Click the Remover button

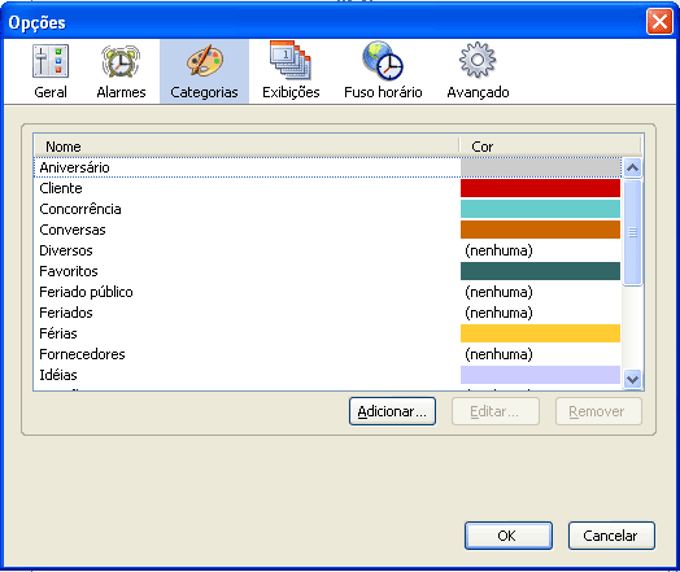(598, 411)
